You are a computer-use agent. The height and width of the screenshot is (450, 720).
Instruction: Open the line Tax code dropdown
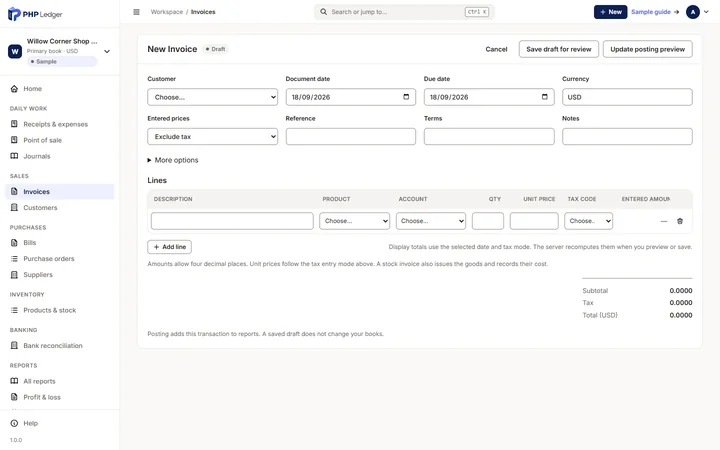click(588, 221)
